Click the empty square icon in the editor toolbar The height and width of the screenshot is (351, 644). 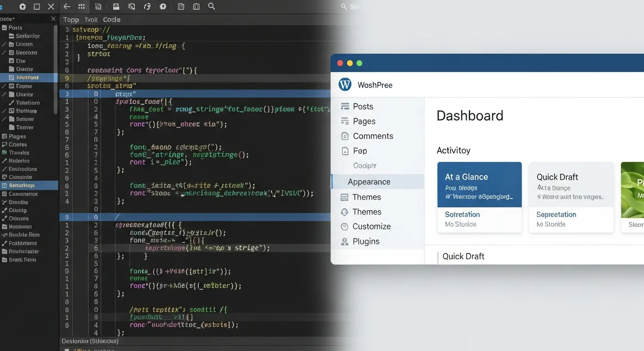37,6
